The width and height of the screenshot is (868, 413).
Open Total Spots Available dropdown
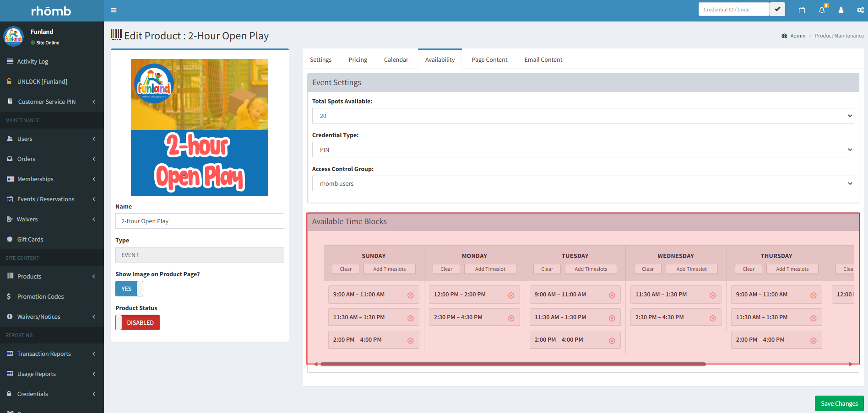[583, 116]
